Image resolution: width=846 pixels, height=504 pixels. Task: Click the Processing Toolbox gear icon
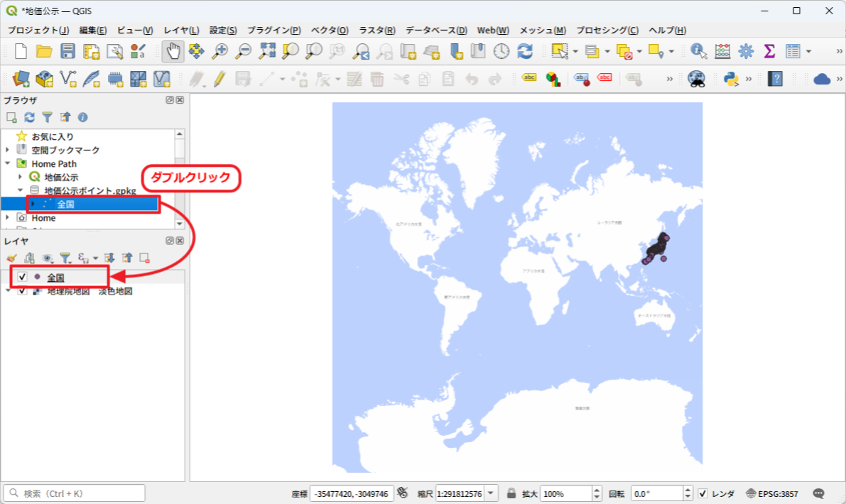[746, 51]
